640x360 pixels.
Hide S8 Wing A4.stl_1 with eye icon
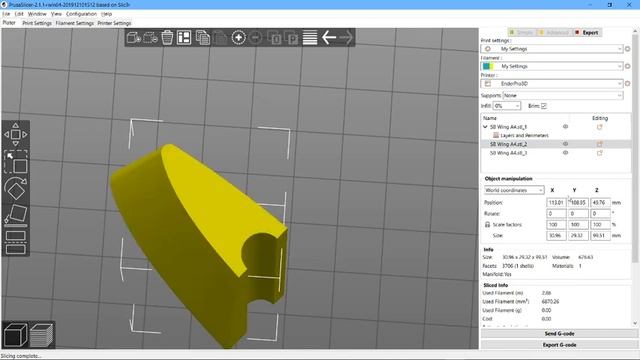click(x=565, y=127)
